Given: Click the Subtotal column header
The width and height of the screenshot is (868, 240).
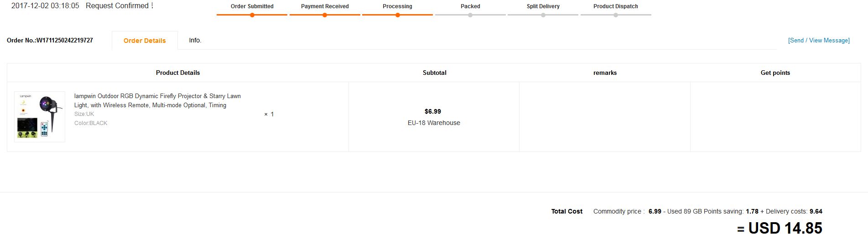Looking at the screenshot, I should click(x=434, y=73).
